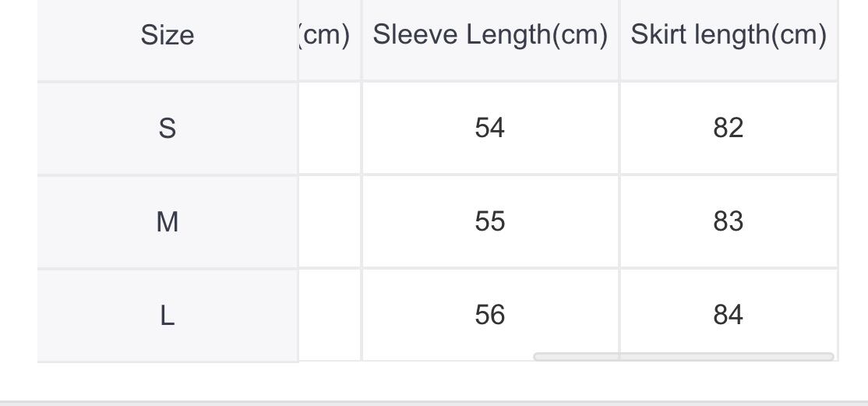Click the Size column header
This screenshot has height=406, width=868.
pos(168,36)
